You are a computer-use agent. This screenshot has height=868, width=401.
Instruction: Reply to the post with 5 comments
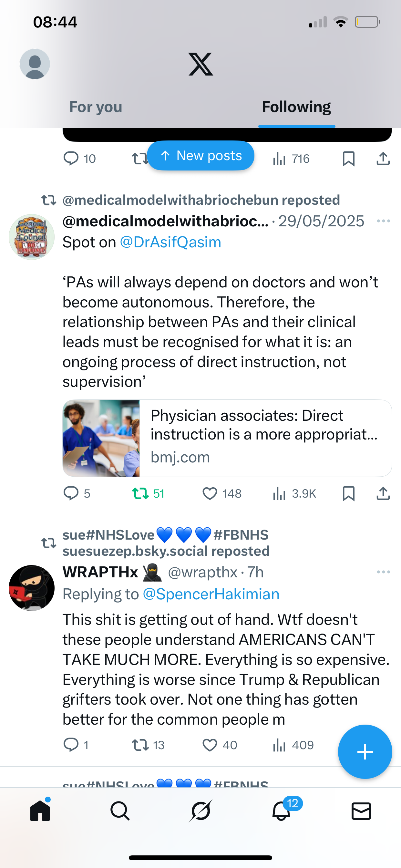pos(71,494)
